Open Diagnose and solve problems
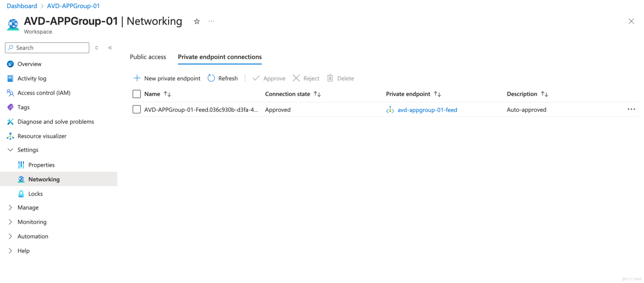 pyautogui.click(x=56, y=122)
